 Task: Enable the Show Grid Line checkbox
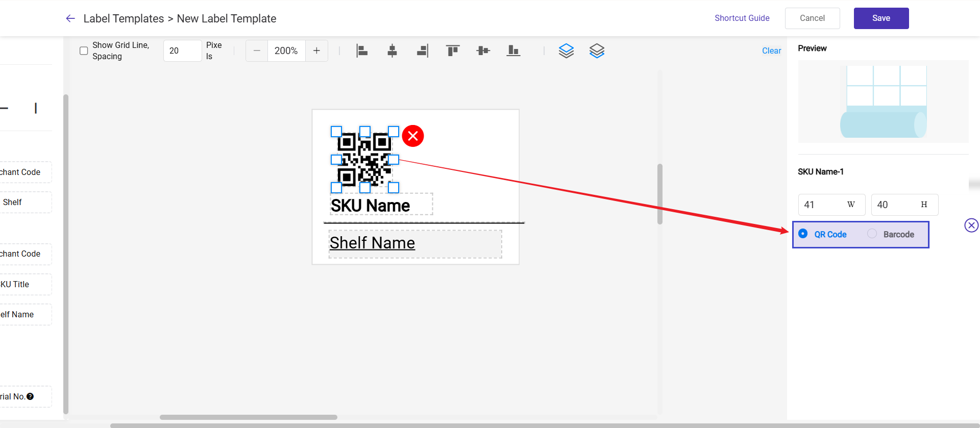tap(84, 51)
